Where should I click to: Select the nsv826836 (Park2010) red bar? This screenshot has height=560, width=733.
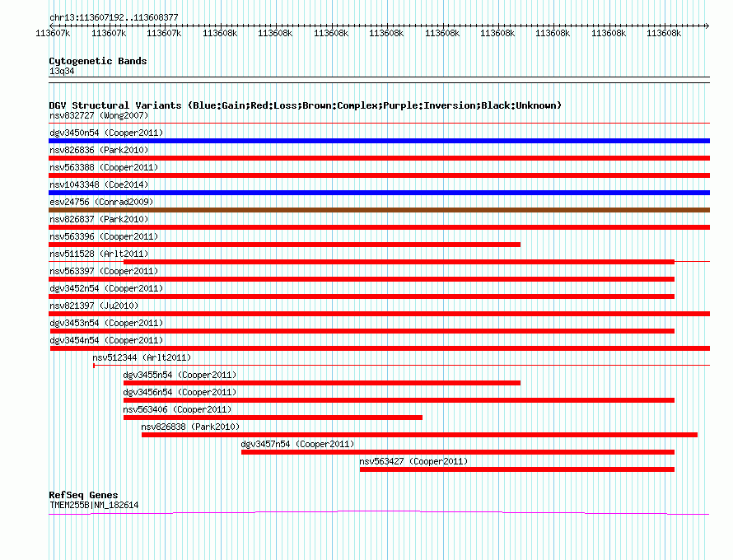(x=379, y=158)
